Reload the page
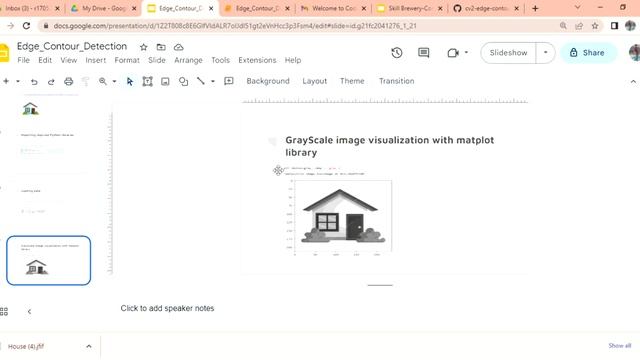The height and width of the screenshot is (360, 640). coord(27,26)
